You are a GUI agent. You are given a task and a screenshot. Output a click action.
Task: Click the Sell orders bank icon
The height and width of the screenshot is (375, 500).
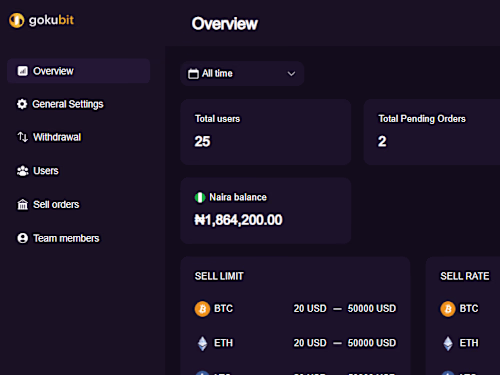[23, 204]
